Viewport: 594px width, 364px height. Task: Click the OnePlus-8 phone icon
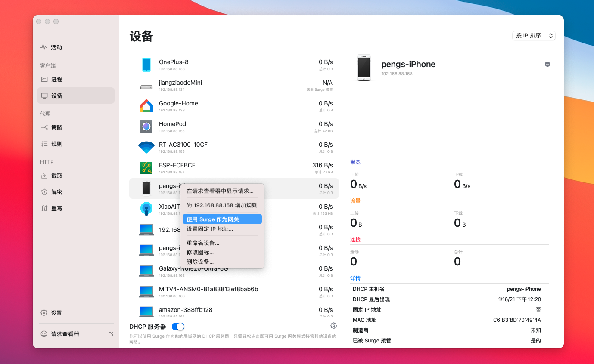tap(146, 65)
